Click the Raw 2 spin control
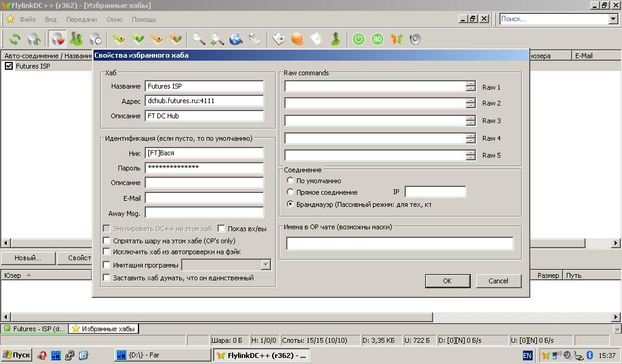Viewport: 622px width, 364px height. click(x=471, y=103)
